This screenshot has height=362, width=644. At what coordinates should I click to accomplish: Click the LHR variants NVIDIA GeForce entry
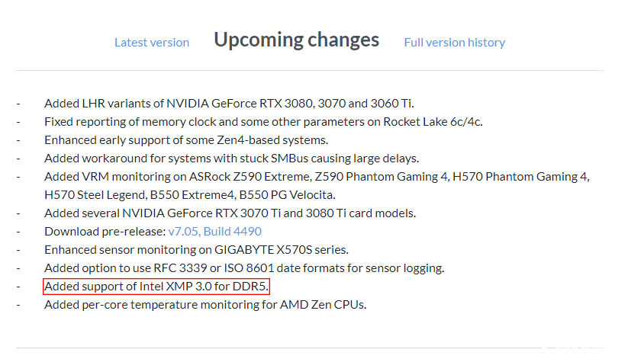[229, 103]
